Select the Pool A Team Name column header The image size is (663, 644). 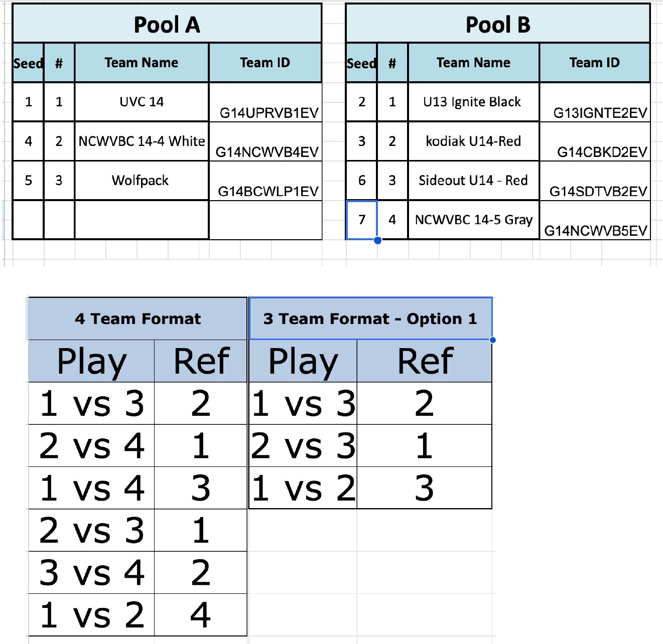(142, 63)
